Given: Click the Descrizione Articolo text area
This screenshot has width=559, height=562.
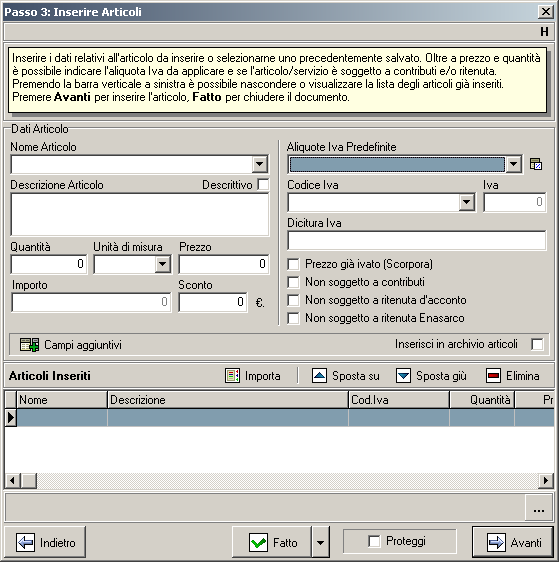Looking at the screenshot, I should click(140, 214).
